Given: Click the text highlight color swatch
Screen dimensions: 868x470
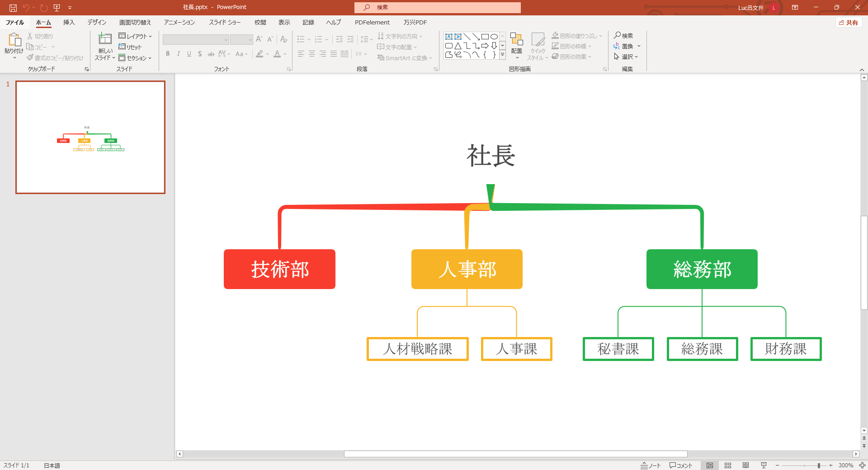Looking at the screenshot, I should [259, 54].
